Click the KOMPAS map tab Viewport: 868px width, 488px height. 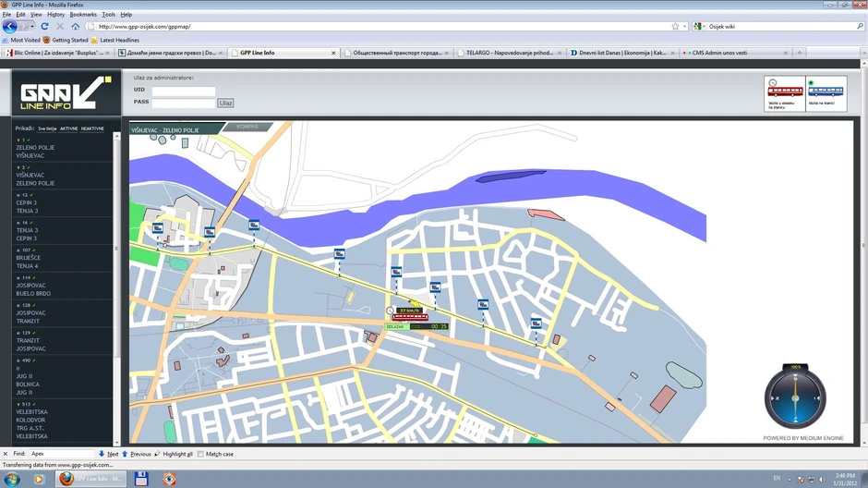click(x=247, y=127)
